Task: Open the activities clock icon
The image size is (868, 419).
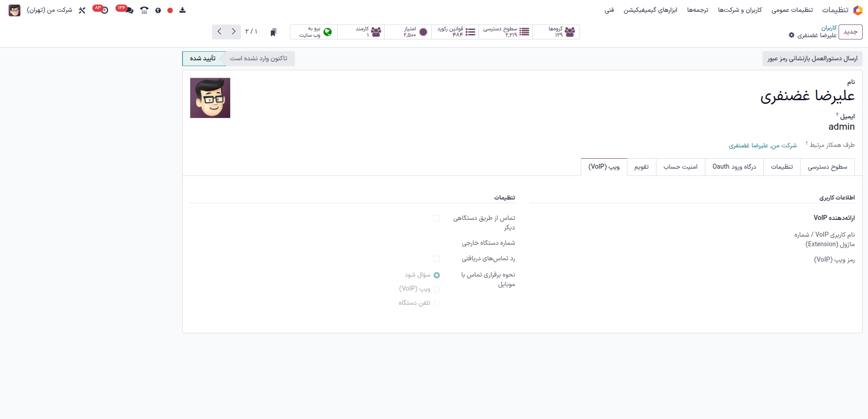Action: point(105,10)
